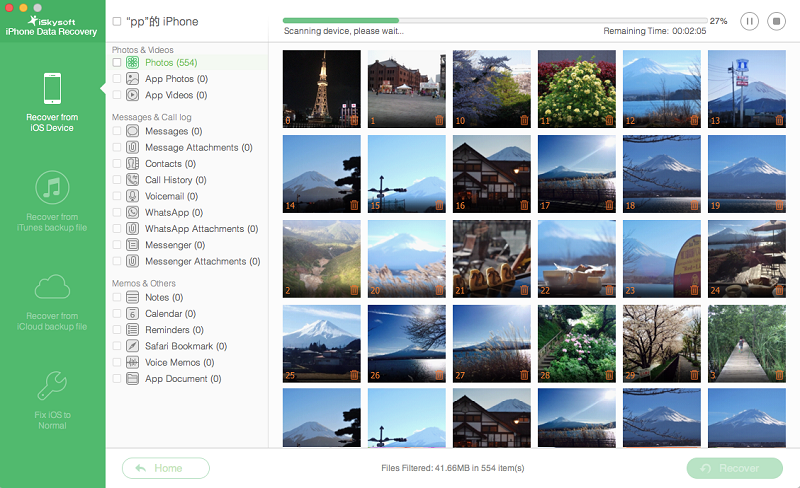The image size is (800, 488).
Task: Open photo thumbnail numbered 25
Action: (x=321, y=344)
